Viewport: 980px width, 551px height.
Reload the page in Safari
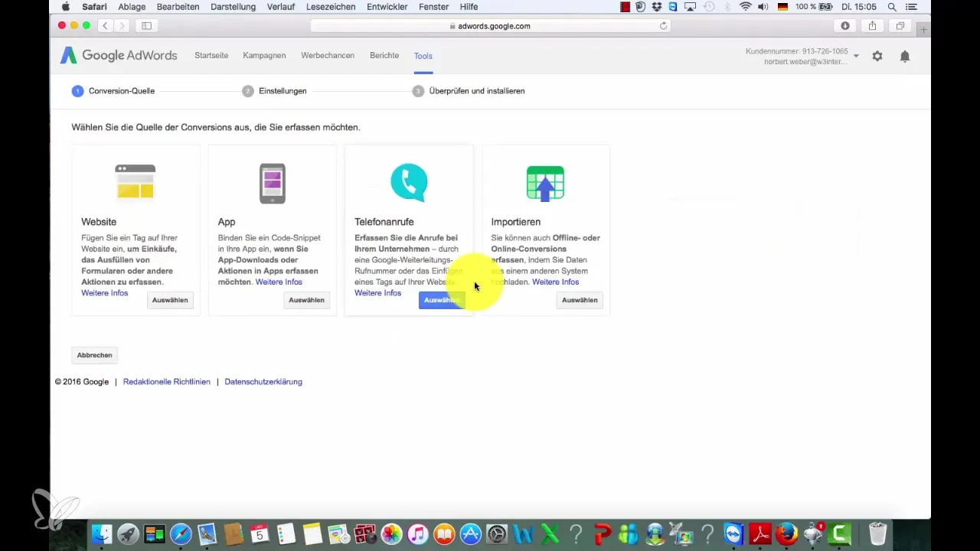[664, 25]
